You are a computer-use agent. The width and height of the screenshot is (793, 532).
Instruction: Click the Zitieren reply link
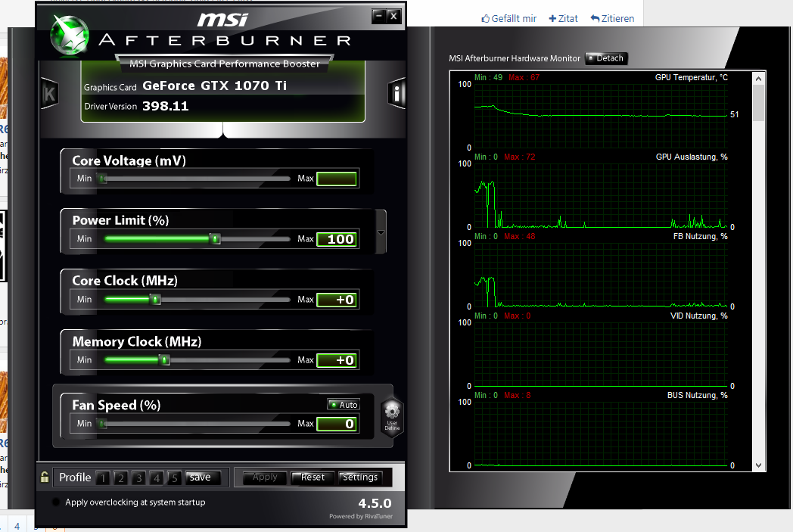(x=612, y=19)
